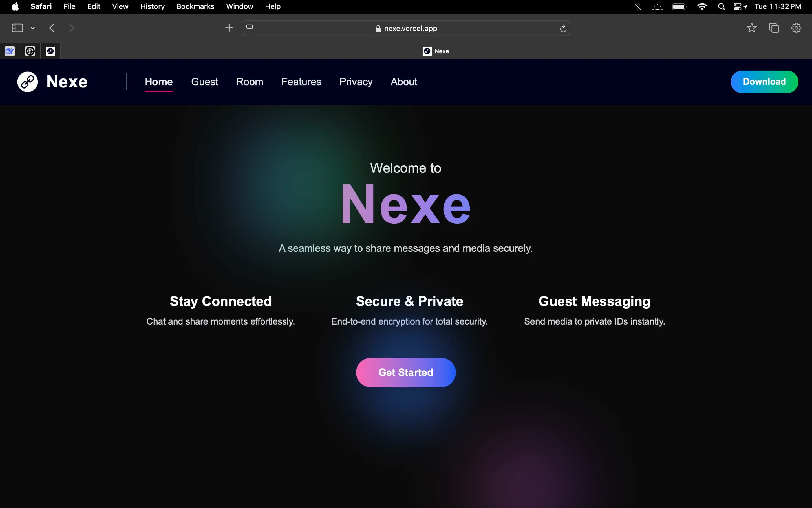Screen dimensions: 812x508
Task: Open the Features nav link
Action: (x=301, y=82)
